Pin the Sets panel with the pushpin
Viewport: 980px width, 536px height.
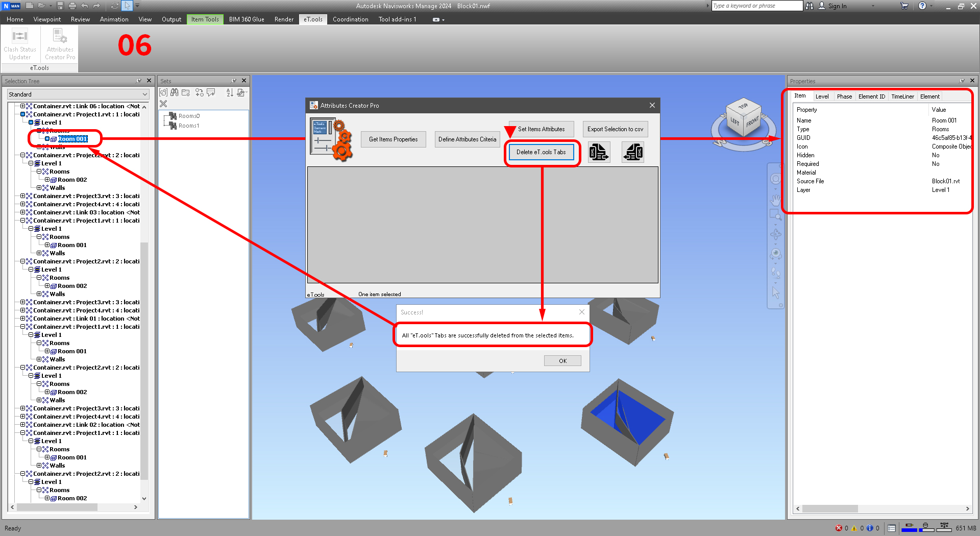[234, 81]
